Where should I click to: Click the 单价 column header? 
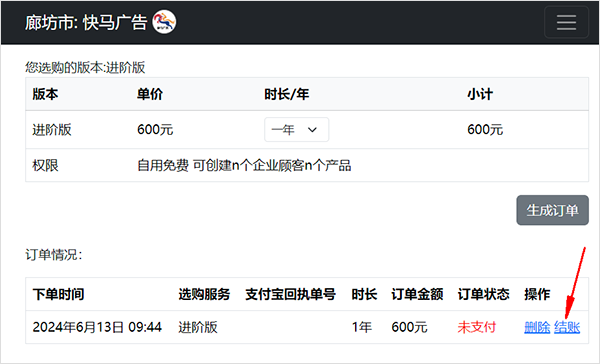point(150,94)
